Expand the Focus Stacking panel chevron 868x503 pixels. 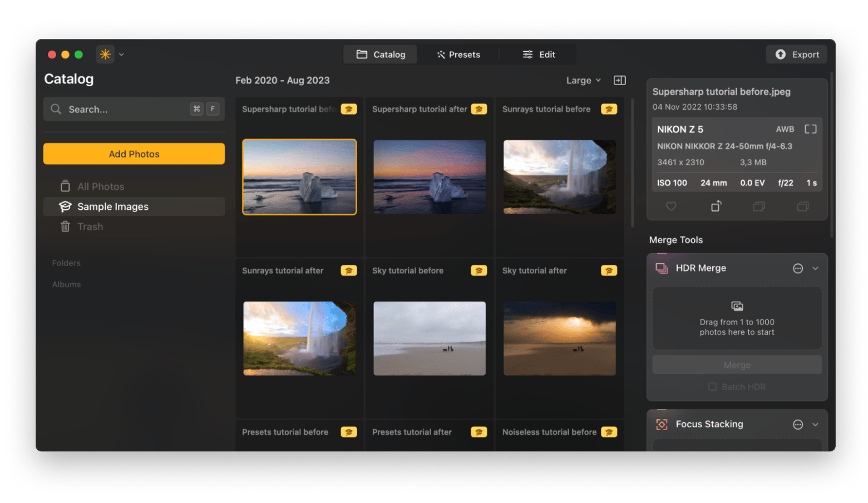click(815, 425)
